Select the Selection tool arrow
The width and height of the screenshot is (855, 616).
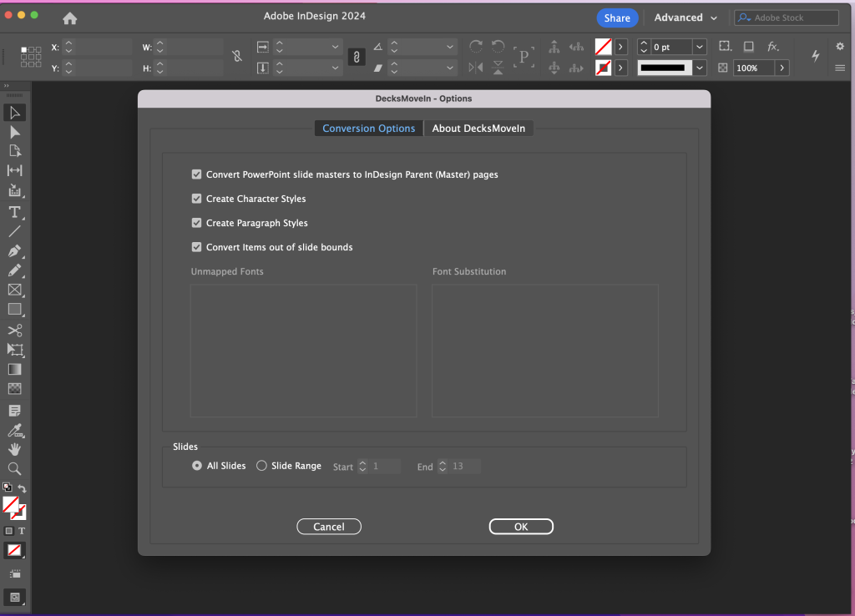tap(15, 113)
